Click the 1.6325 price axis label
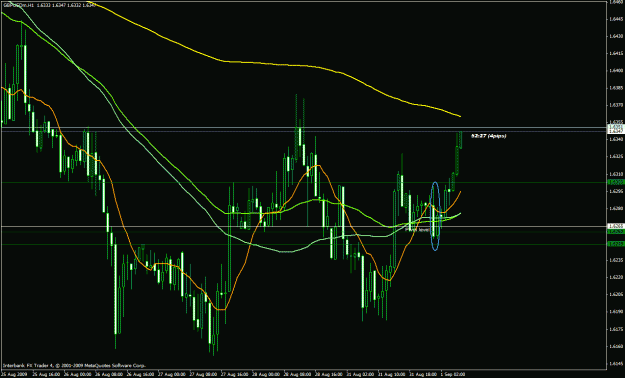 (616, 157)
